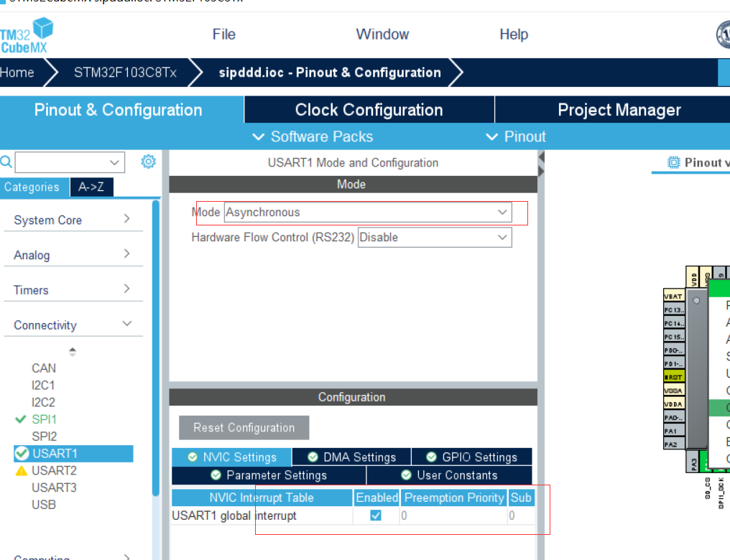Expand the Pinout dropdown menu
Screen dimensions: 730x560
[x=515, y=136]
